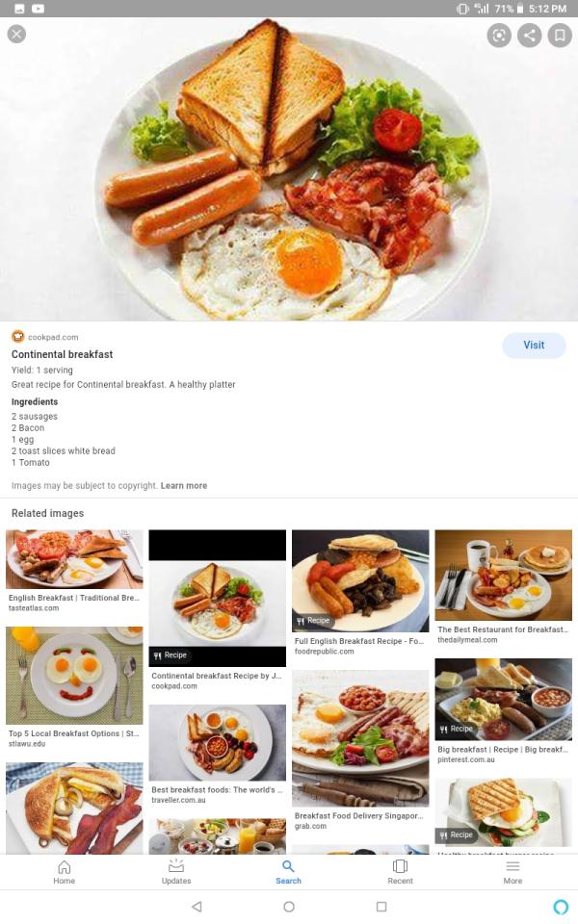
Task: Save image with the bookmark icon
Action: (x=560, y=36)
